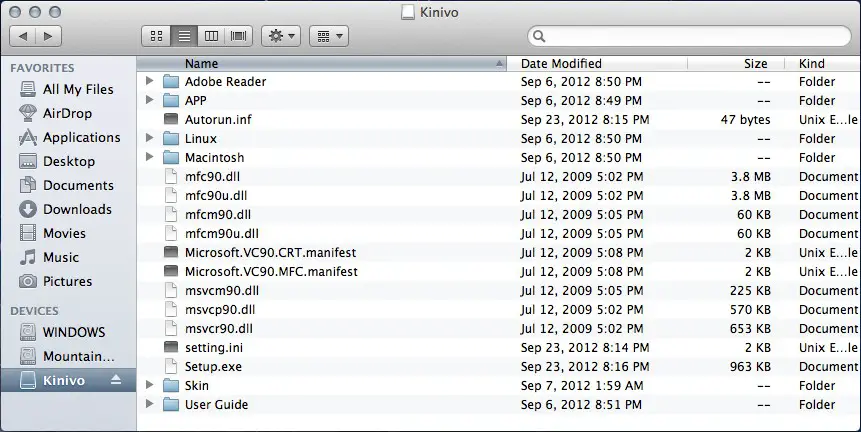Open Downloads in the sidebar

(68, 209)
